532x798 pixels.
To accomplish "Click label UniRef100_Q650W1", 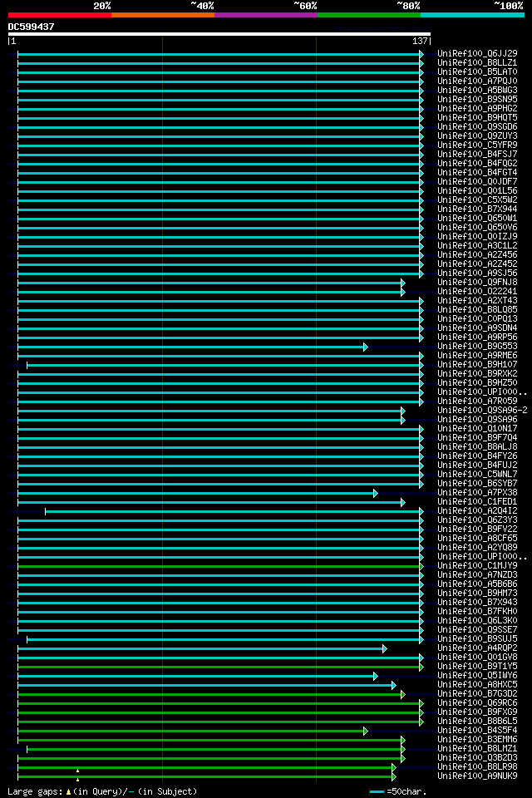I will point(477,219).
